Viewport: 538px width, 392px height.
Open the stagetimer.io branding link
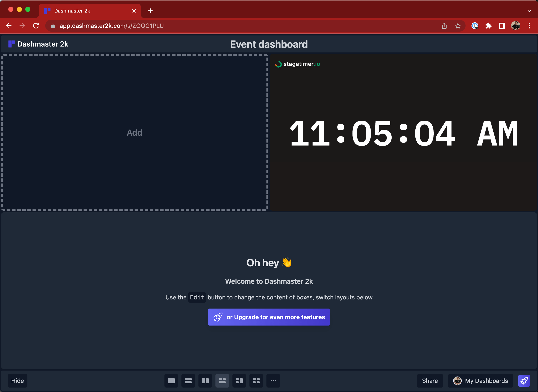297,64
